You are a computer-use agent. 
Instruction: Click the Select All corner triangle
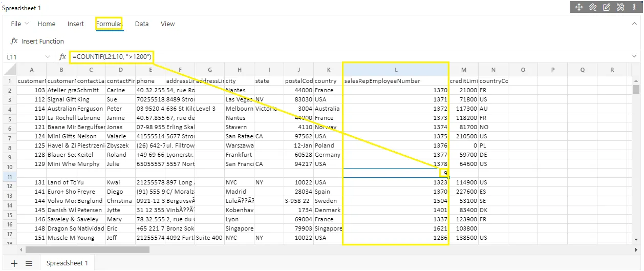click(10, 70)
